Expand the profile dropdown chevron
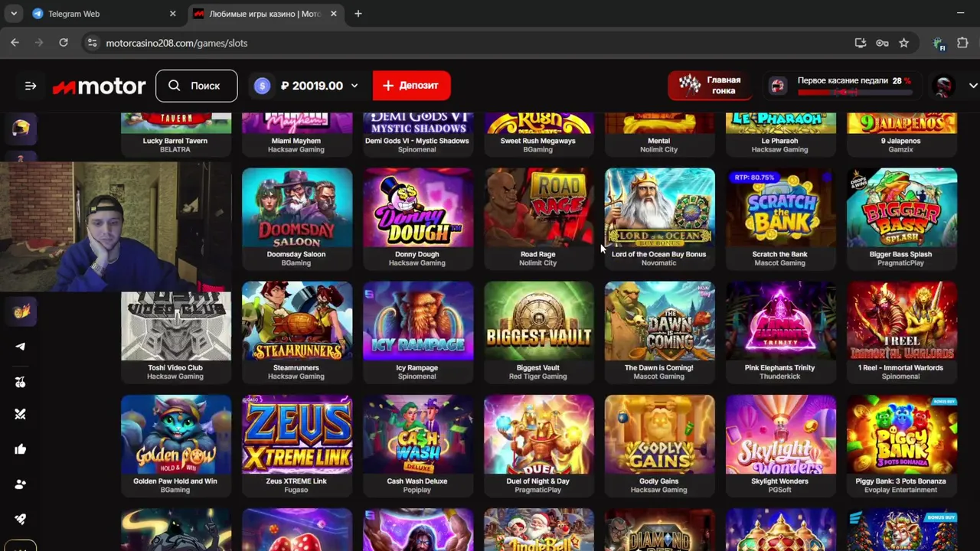 click(973, 86)
